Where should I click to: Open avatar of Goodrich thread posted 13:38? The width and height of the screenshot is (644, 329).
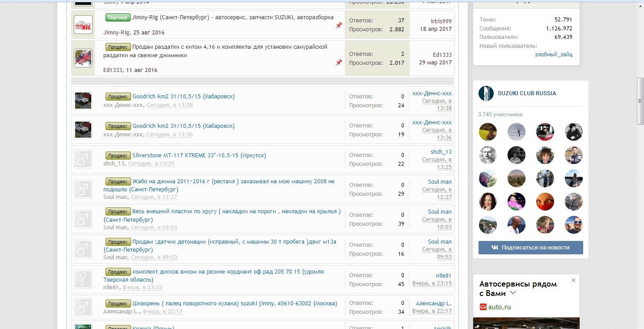[83, 101]
